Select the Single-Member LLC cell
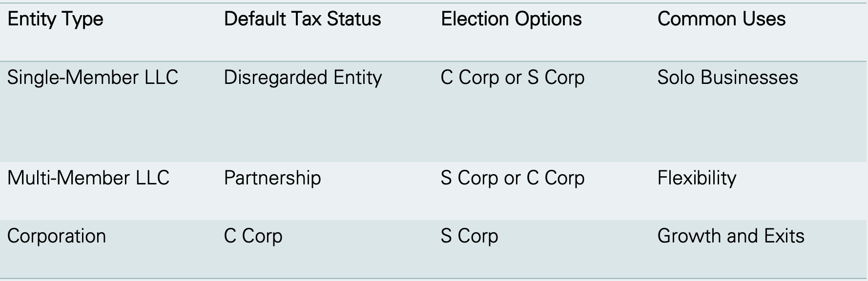The width and height of the screenshot is (868, 281). tap(93, 78)
